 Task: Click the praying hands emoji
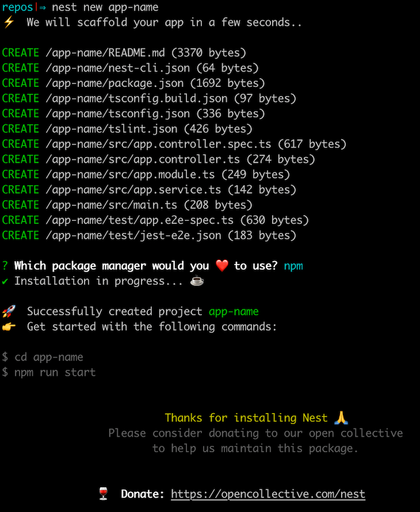point(341,418)
